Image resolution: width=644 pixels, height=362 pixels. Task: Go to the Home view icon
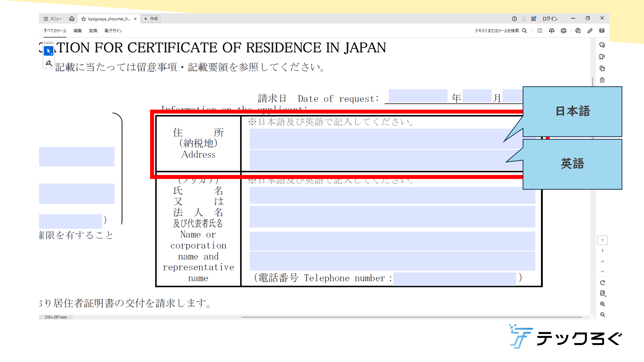tap(72, 19)
